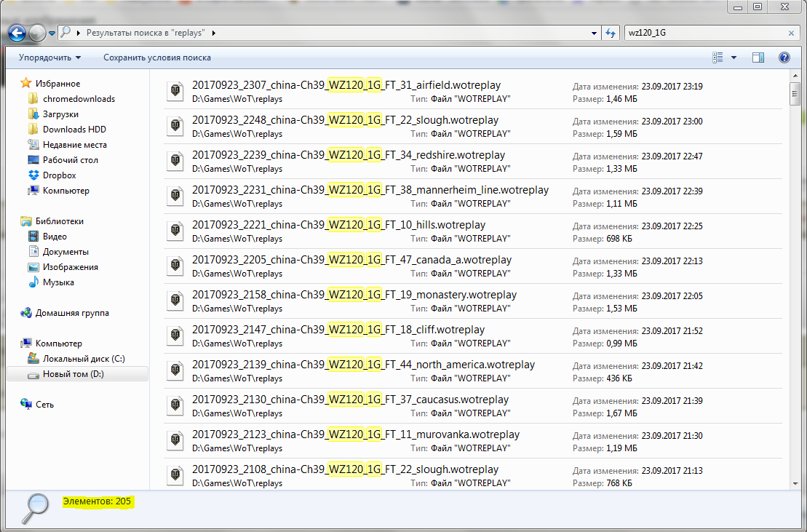Click the search magnifier icon in address bar
Image resolution: width=807 pixels, height=532 pixels.
point(65,33)
